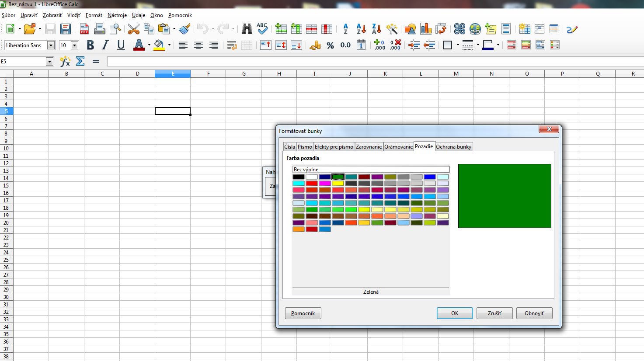Add decimal place icon
This screenshot has height=361, width=644.
tap(379, 45)
